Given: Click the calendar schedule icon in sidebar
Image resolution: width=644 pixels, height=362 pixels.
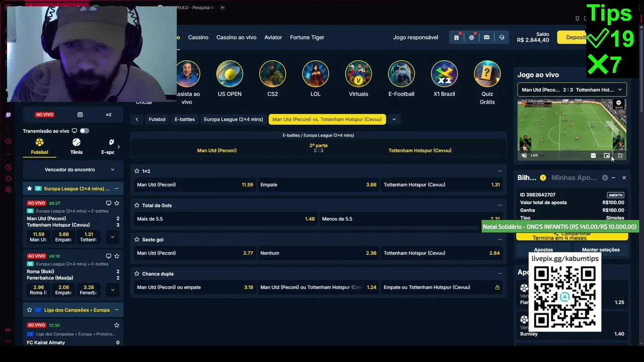Looking at the screenshot, I should click(x=80, y=115).
